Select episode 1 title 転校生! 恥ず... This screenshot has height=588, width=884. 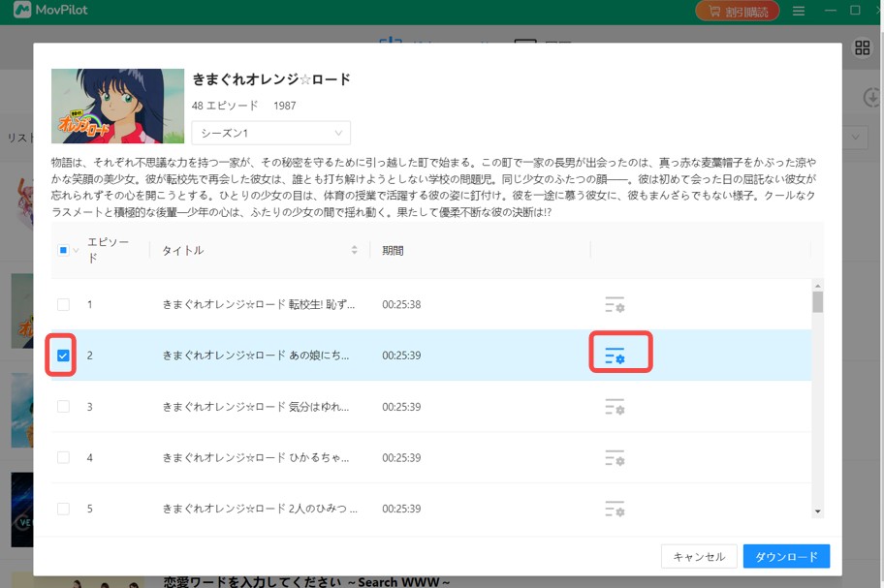coord(259,305)
